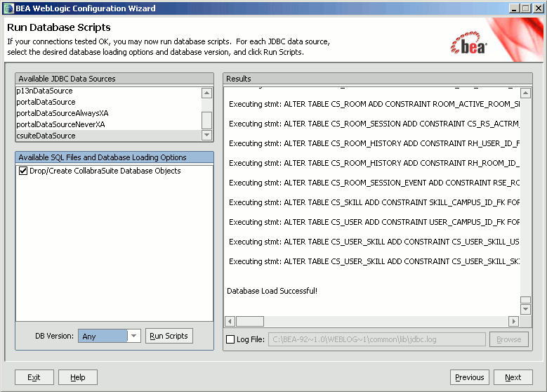The image size is (547, 392).
Task: Open Help
Action: [x=78, y=377]
